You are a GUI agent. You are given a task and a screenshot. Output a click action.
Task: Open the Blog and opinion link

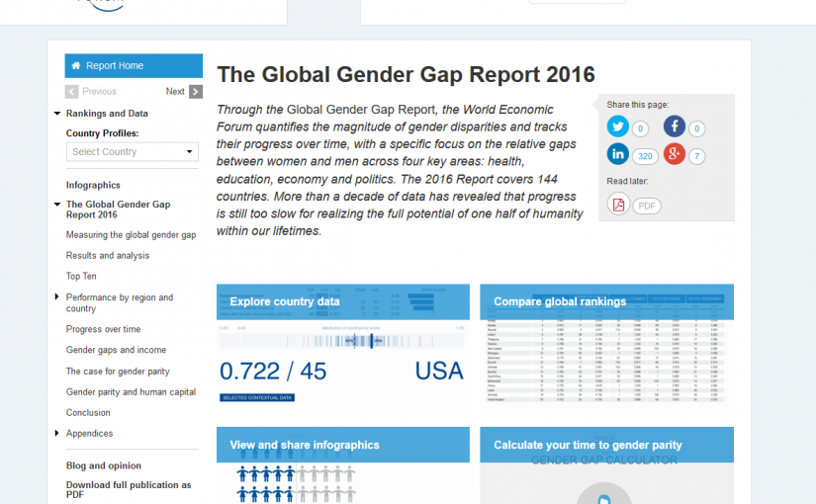tap(104, 465)
